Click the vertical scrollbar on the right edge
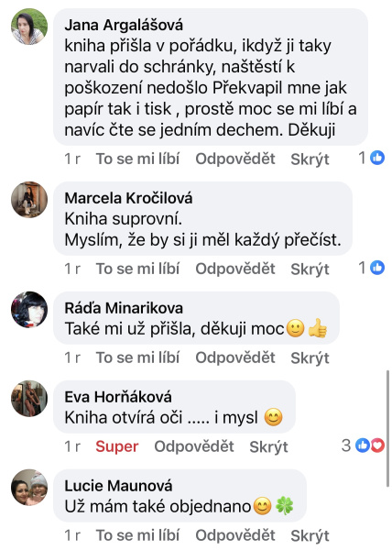392x550 pixels. pyautogui.click(x=387, y=428)
